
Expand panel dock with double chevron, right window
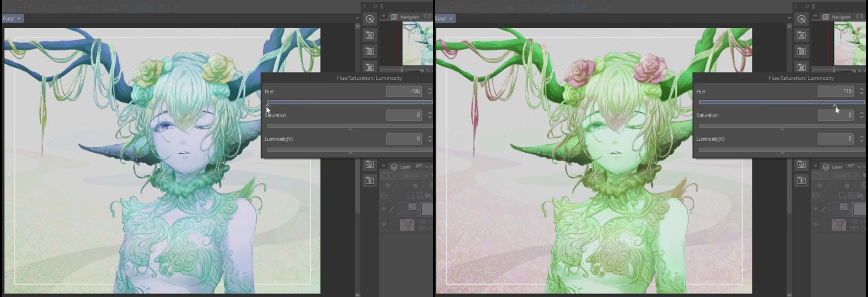point(808,7)
